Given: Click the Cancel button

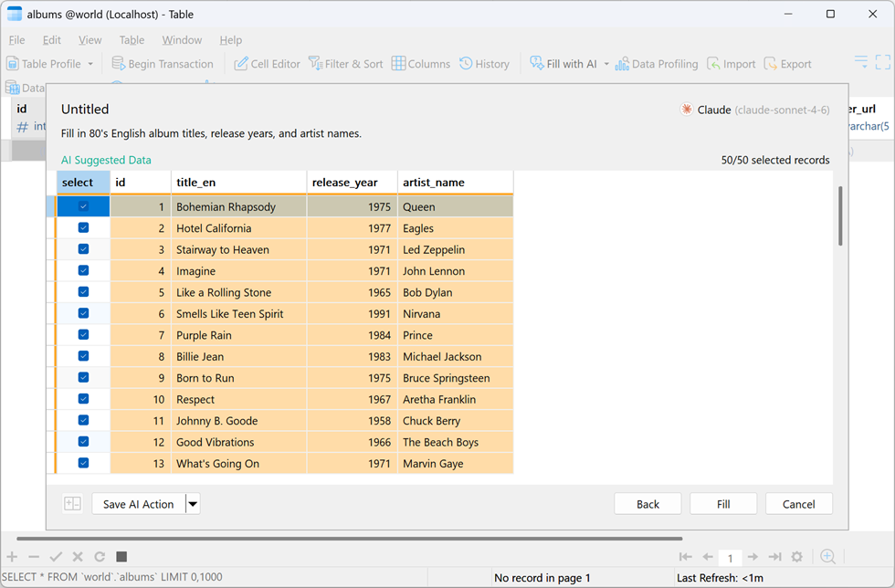Looking at the screenshot, I should point(798,503).
